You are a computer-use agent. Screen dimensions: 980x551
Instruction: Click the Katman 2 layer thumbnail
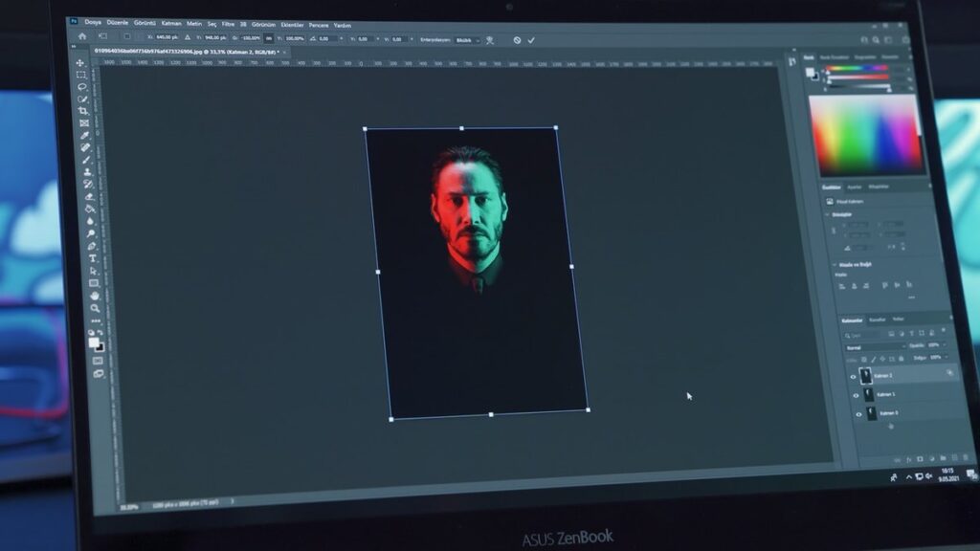865,375
